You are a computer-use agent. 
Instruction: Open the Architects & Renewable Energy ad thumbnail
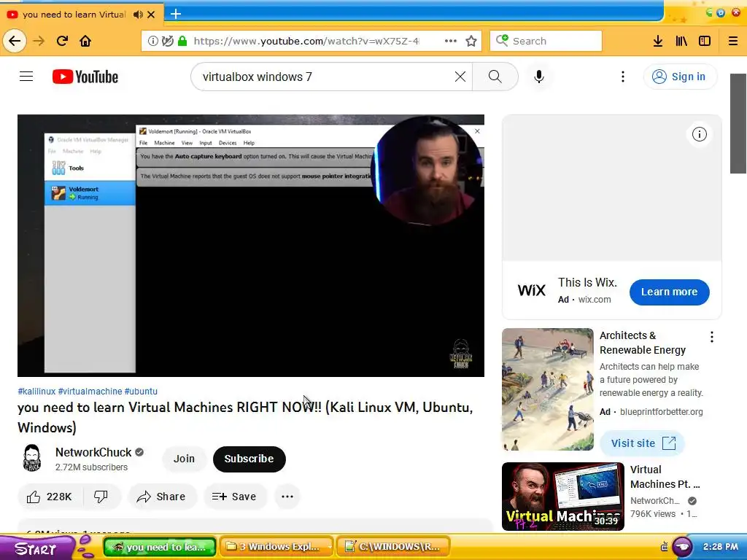(x=548, y=389)
